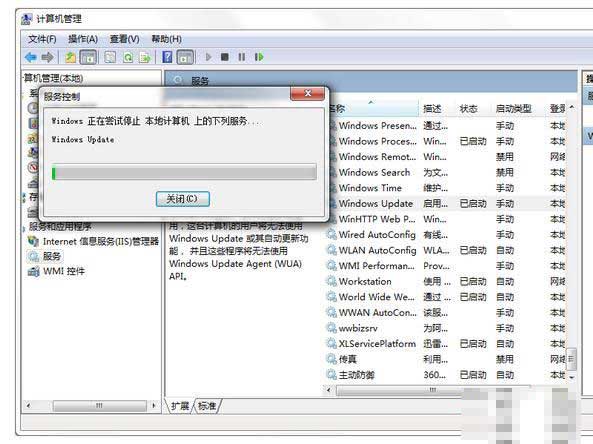593x444 pixels.
Task: Click the tree pane horizontal scrollbar right arrow
Action: coord(154,406)
